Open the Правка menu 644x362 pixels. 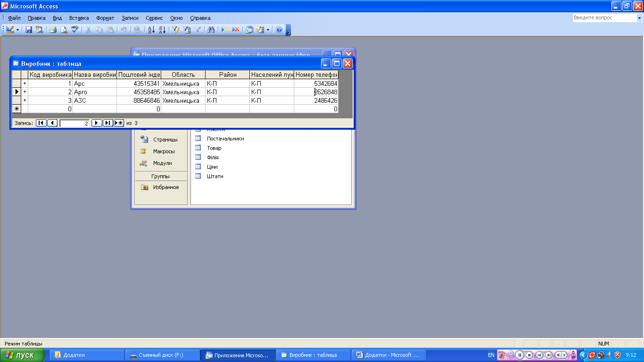tap(37, 18)
